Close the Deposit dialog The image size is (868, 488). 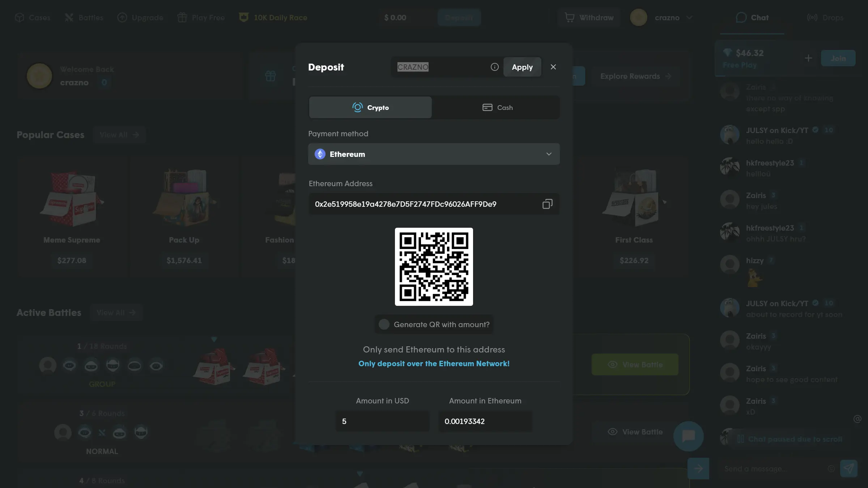point(553,67)
